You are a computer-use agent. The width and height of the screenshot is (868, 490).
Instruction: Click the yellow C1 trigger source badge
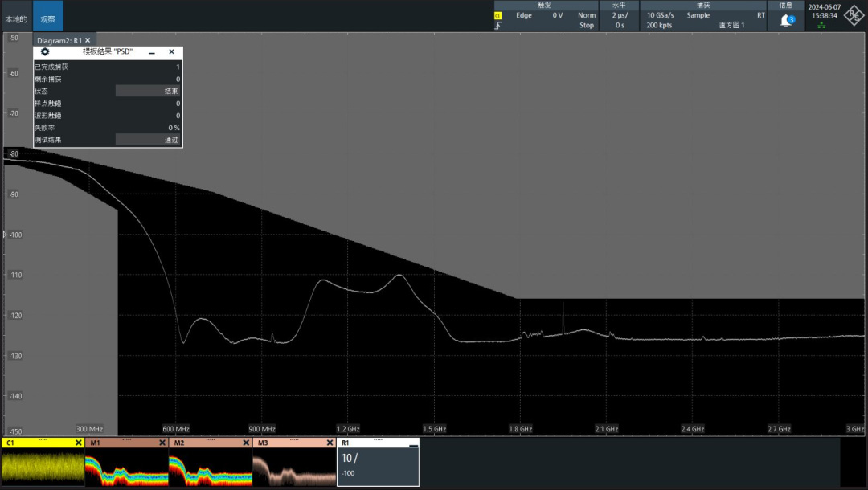coord(497,15)
